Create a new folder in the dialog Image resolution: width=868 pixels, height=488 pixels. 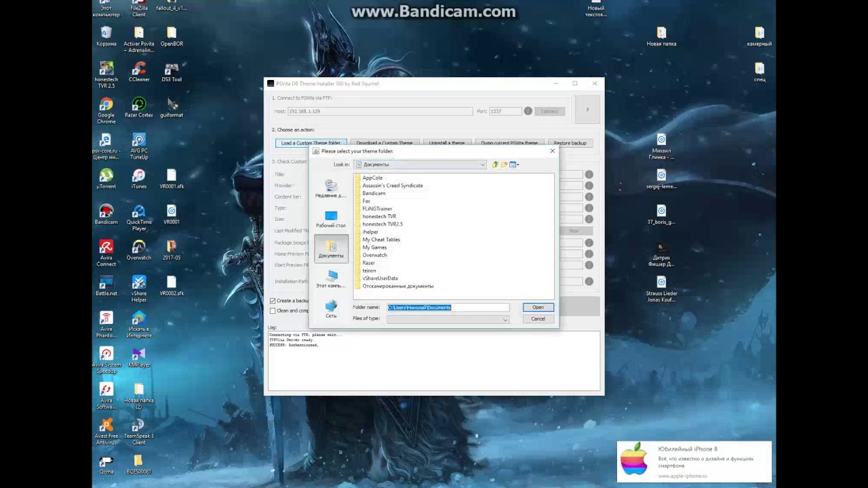[x=504, y=165]
